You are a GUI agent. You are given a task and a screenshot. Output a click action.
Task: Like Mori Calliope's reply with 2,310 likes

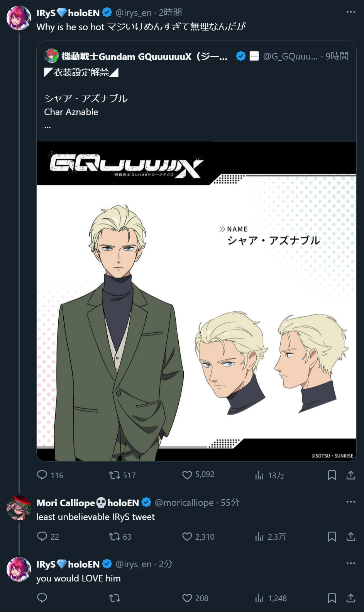[x=187, y=536]
